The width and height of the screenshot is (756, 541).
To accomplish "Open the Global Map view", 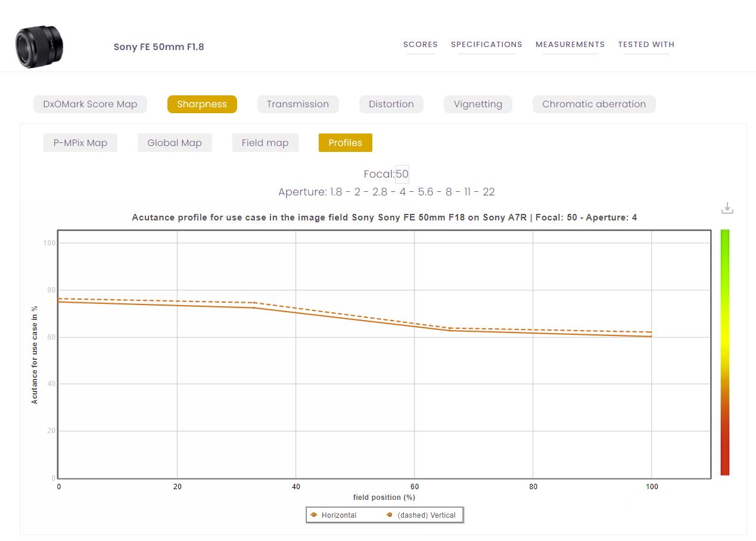I will (175, 143).
